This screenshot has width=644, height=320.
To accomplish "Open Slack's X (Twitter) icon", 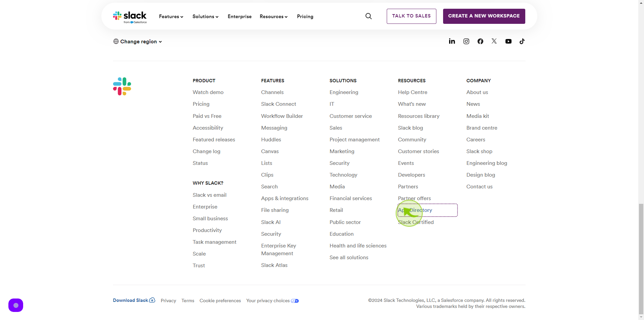I will click(x=494, y=41).
